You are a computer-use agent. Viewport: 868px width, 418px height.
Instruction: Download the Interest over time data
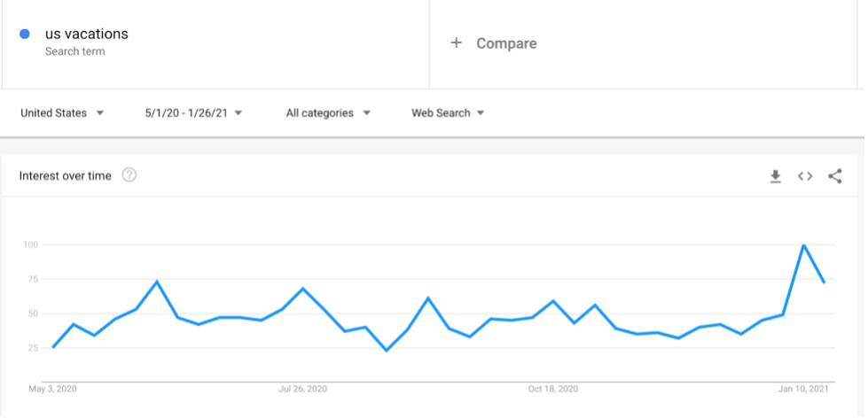775,176
